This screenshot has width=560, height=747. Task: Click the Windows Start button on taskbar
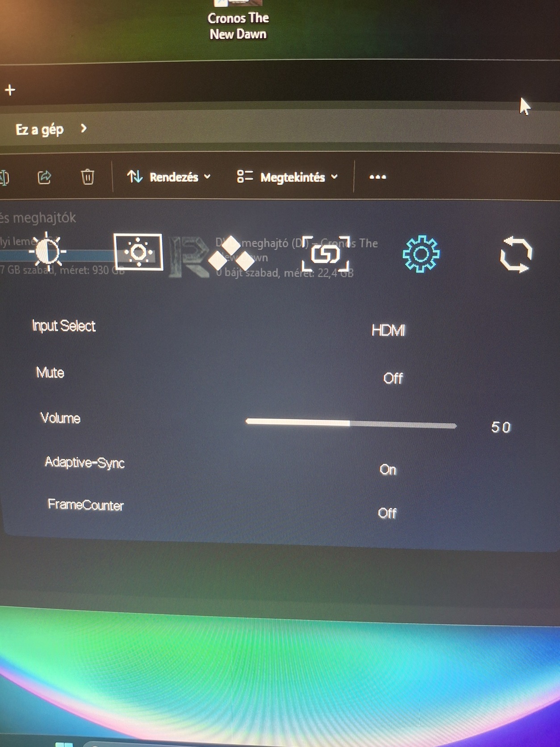tap(64, 744)
